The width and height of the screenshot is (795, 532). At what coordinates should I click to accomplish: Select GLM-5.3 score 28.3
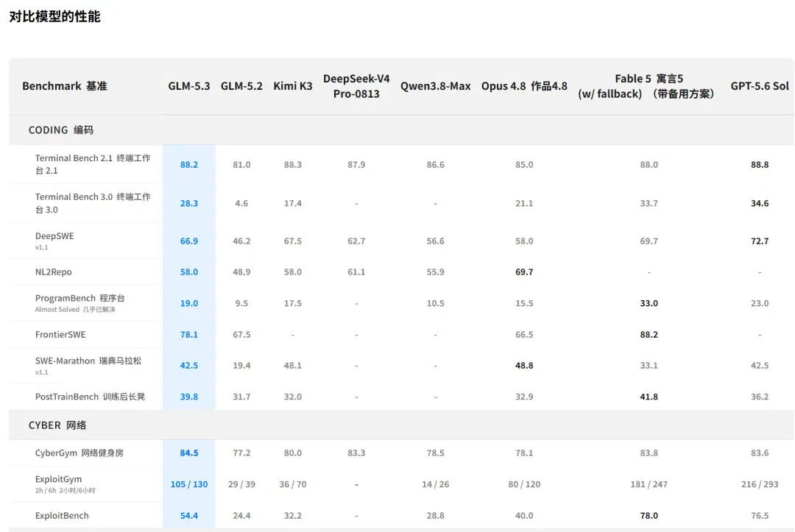(188, 203)
